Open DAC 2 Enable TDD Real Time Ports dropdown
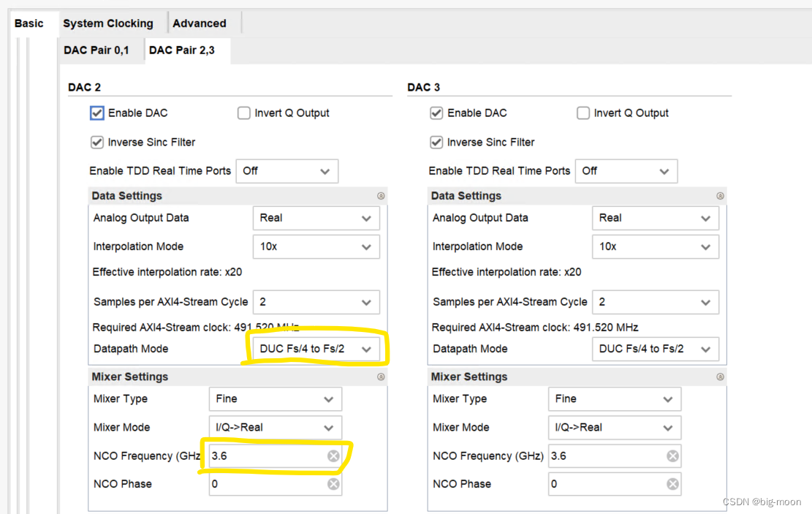812x514 pixels. [x=287, y=170]
